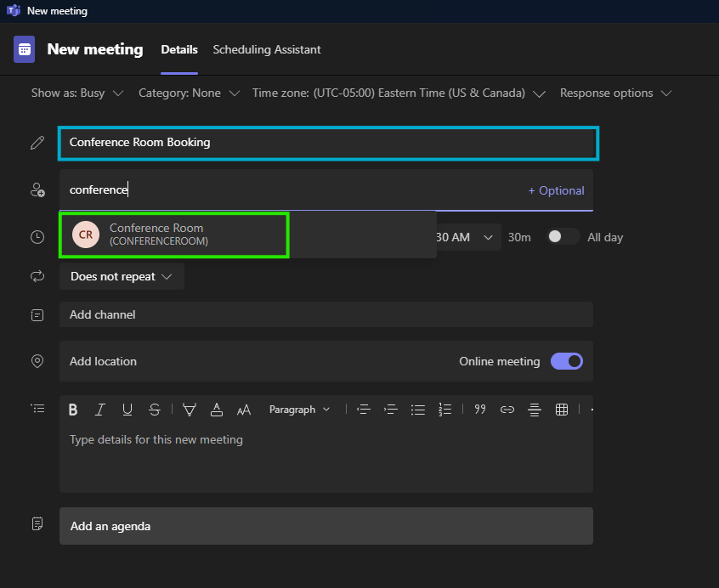Select Conference Room suggestion
The width and height of the screenshot is (719, 588).
click(174, 235)
